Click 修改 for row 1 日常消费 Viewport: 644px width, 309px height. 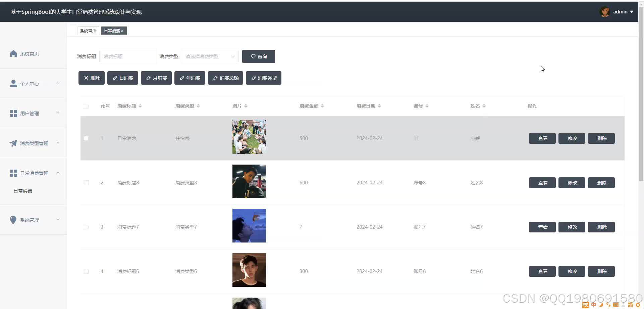tap(572, 138)
